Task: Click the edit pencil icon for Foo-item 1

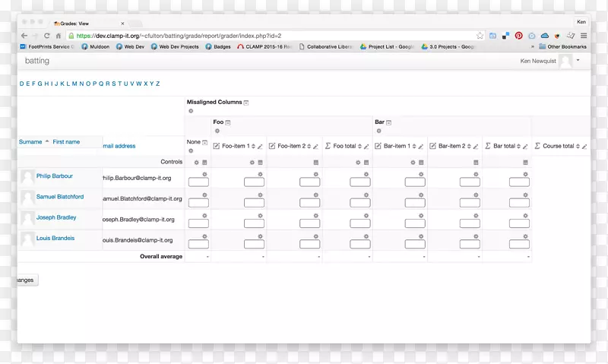Action: (x=261, y=146)
